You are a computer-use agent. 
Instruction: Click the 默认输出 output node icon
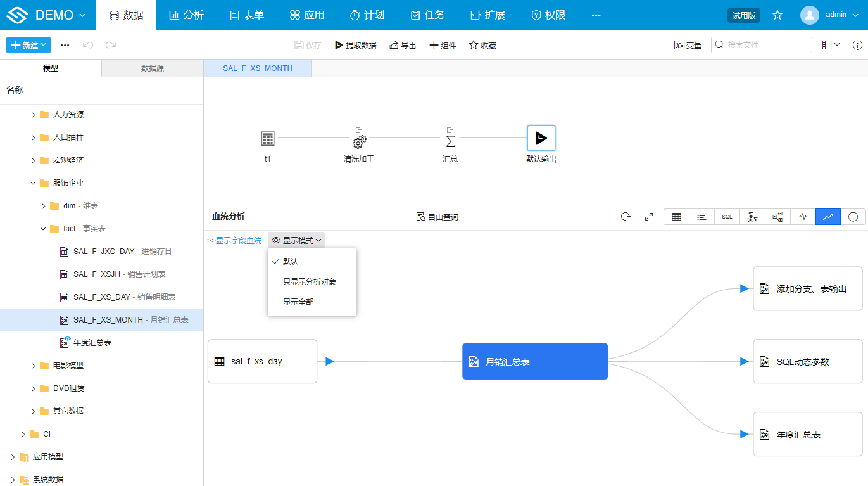[x=541, y=138]
